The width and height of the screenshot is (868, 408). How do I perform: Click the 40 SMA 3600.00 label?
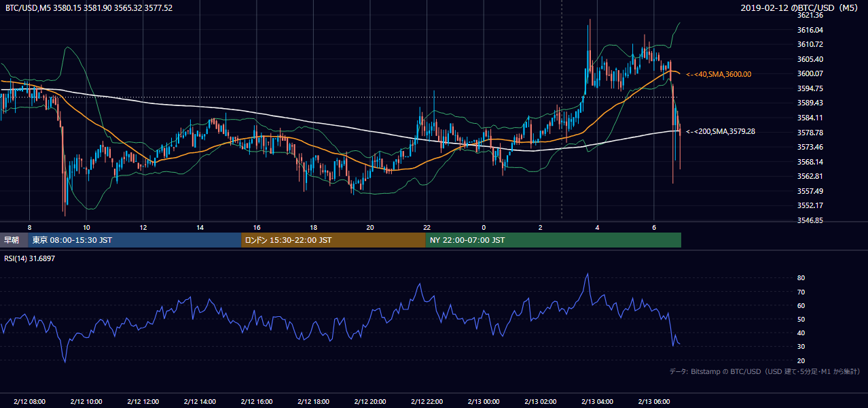point(719,74)
